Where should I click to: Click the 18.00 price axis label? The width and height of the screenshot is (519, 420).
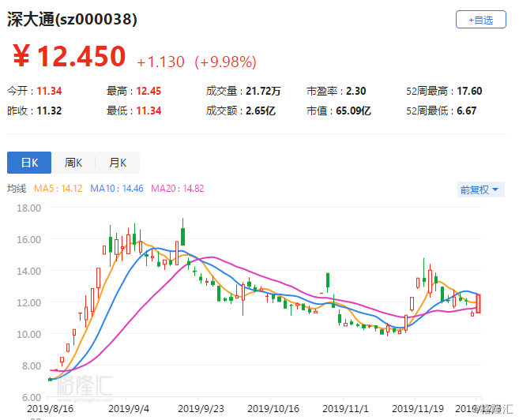(28, 208)
